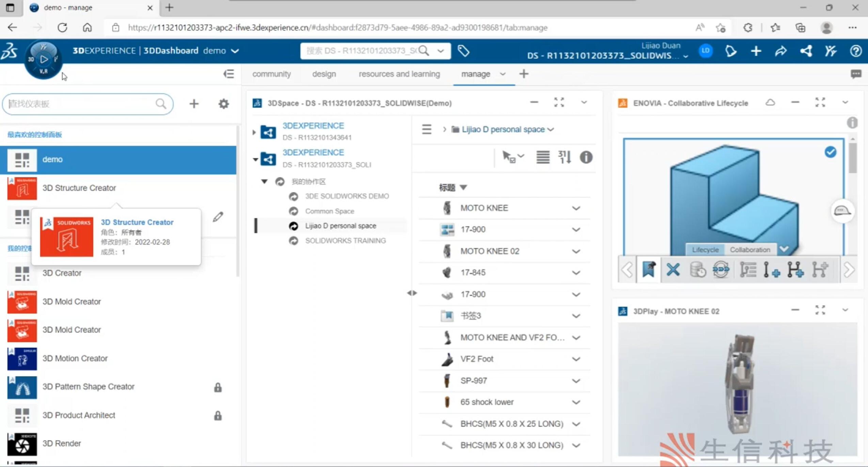868x467 pixels.
Task: Click the 3DSpace panel splitter handle
Action: click(411, 293)
